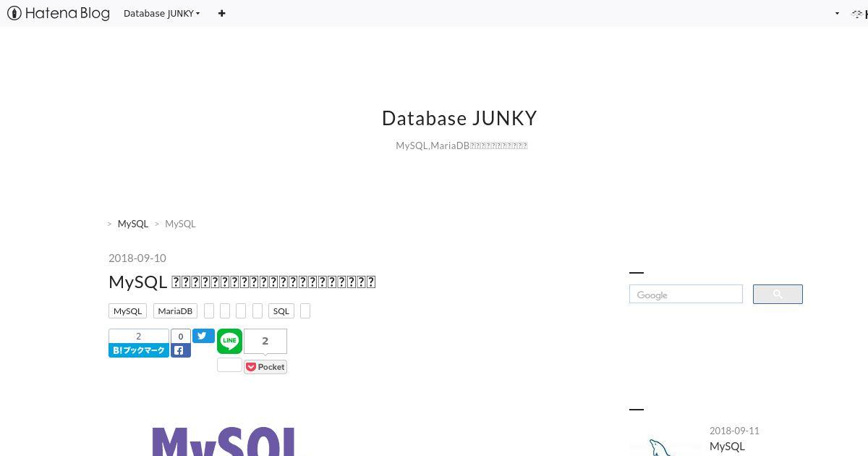
Task: Click the Hatena B! bookmark button
Action: tap(139, 350)
